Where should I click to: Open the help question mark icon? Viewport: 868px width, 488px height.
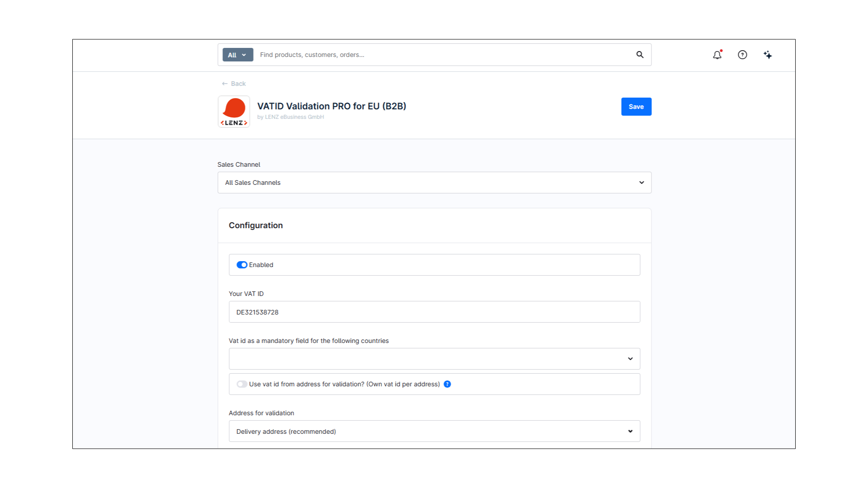742,55
